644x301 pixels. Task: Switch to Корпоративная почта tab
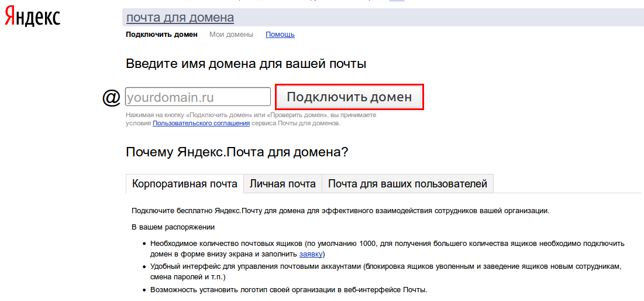click(184, 183)
